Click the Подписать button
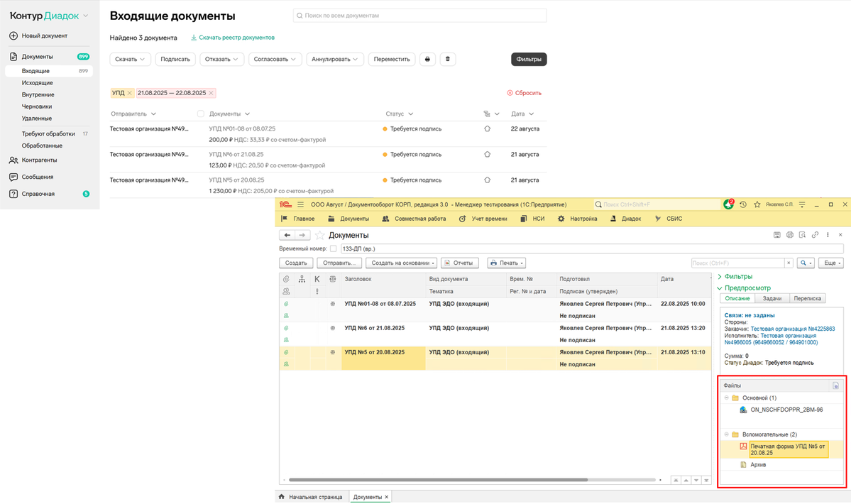 click(x=175, y=60)
